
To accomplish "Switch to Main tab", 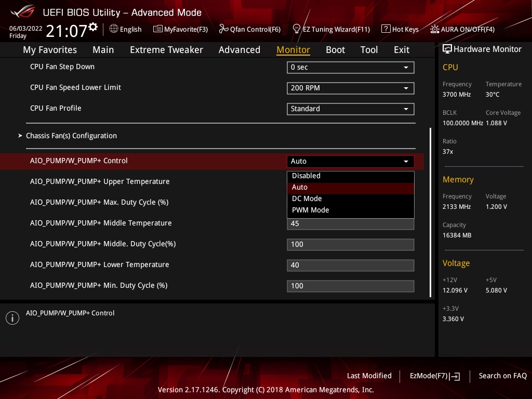I will (x=103, y=50).
